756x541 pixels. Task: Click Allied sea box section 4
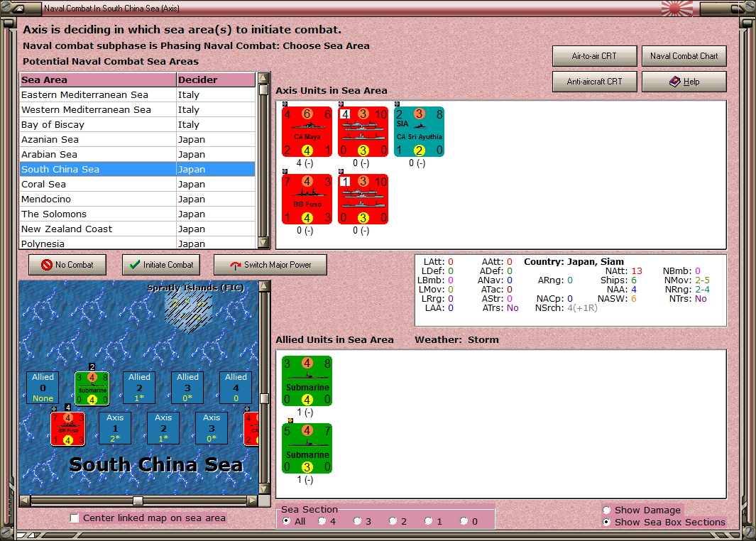236,387
